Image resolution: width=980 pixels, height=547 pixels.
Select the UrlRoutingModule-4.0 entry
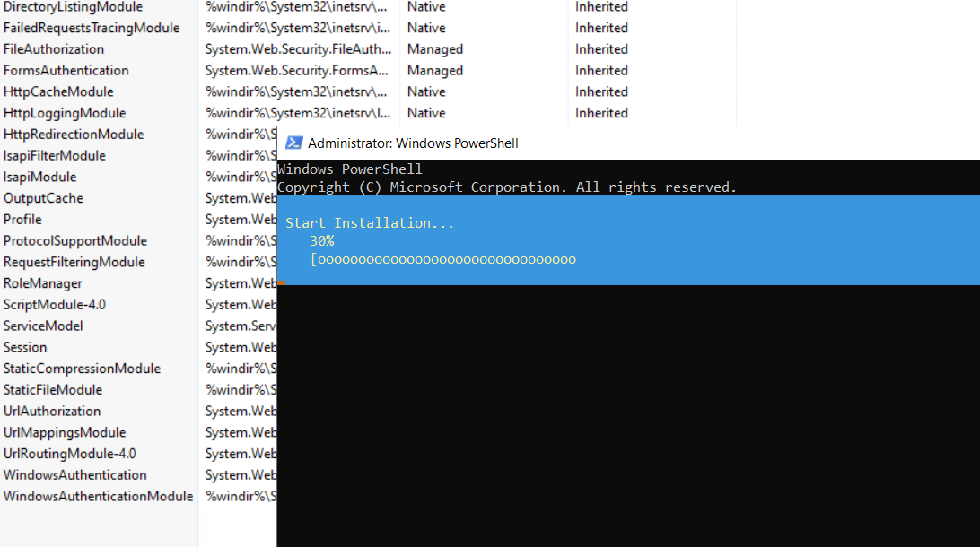(69, 453)
